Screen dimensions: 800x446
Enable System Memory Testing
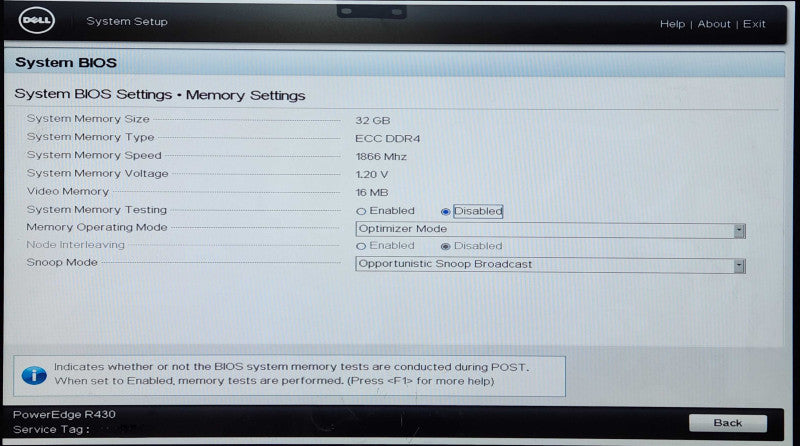click(x=361, y=211)
